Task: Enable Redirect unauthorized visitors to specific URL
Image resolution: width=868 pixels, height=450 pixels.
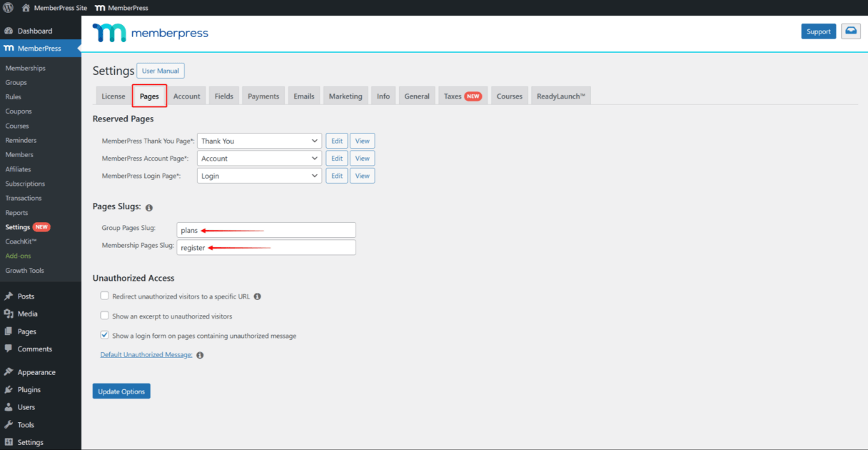Action: (x=105, y=296)
